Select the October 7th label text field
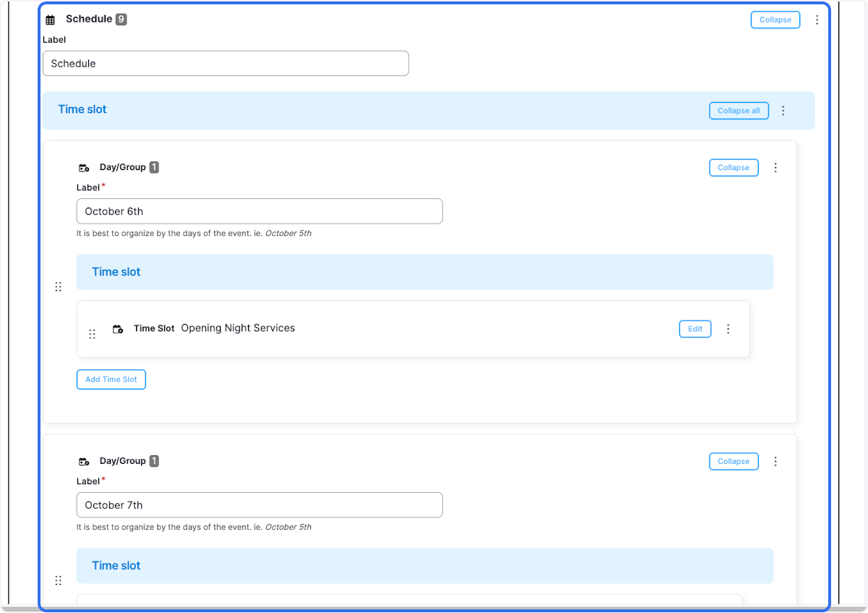The width and height of the screenshot is (868, 613). pos(259,504)
